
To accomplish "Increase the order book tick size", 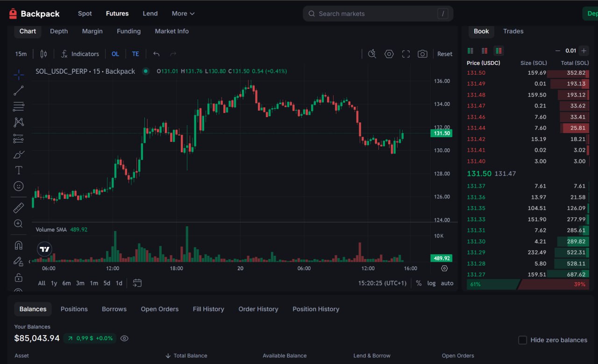I will (584, 50).
